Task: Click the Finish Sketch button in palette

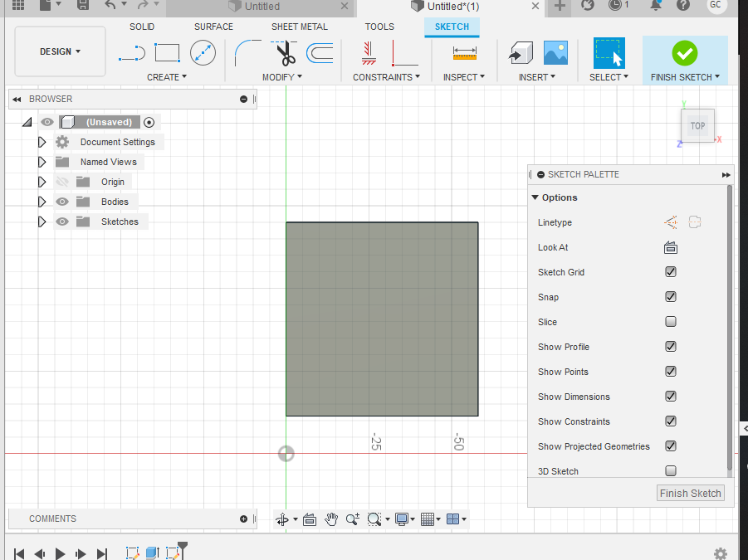Action: coord(690,494)
